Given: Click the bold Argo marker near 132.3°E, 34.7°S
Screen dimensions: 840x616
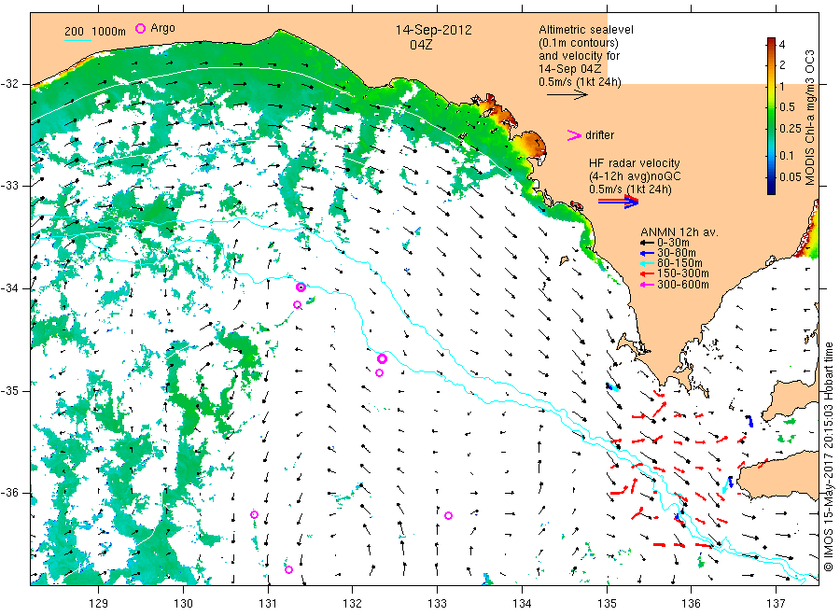Looking at the screenshot, I should [382, 359].
